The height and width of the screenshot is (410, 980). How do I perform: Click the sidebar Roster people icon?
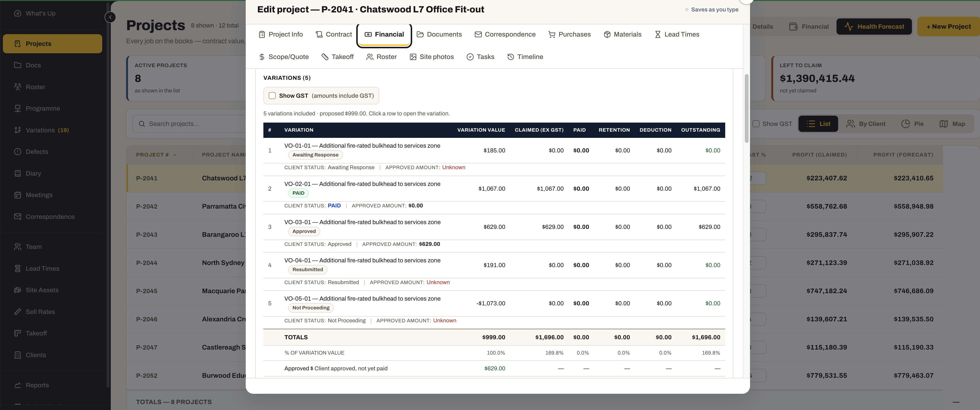click(x=17, y=87)
